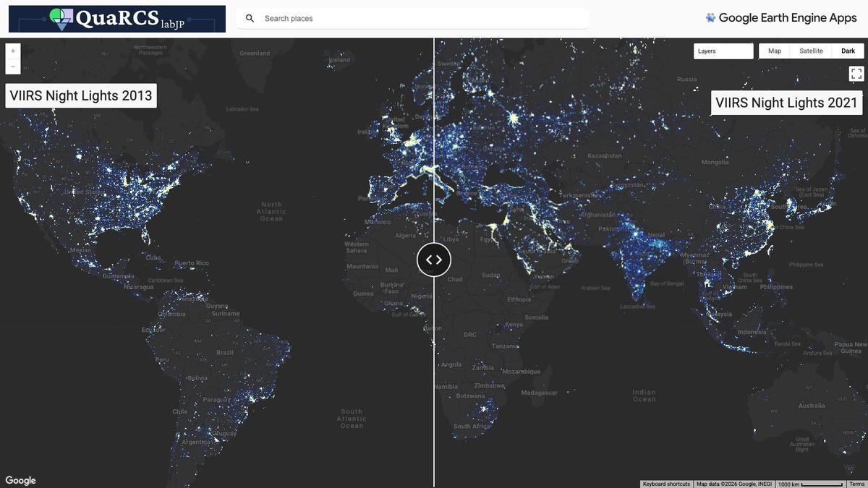868x488 pixels.
Task: Switch to the Satellite basemap
Action: pos(811,51)
